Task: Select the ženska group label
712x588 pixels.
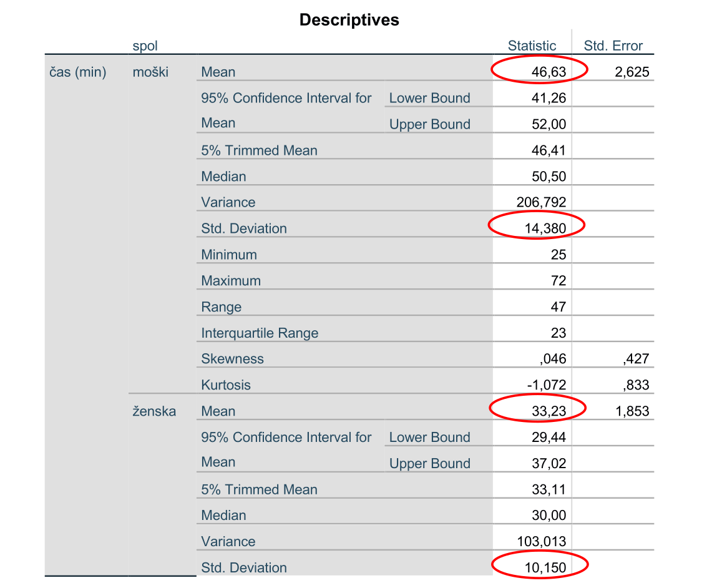Action: (x=154, y=411)
